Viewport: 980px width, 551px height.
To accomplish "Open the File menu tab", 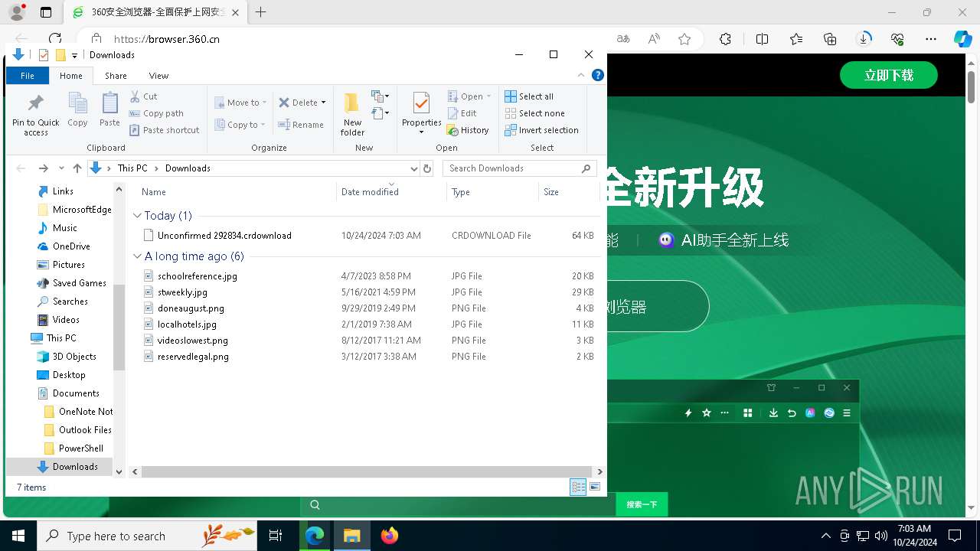I will [x=28, y=76].
